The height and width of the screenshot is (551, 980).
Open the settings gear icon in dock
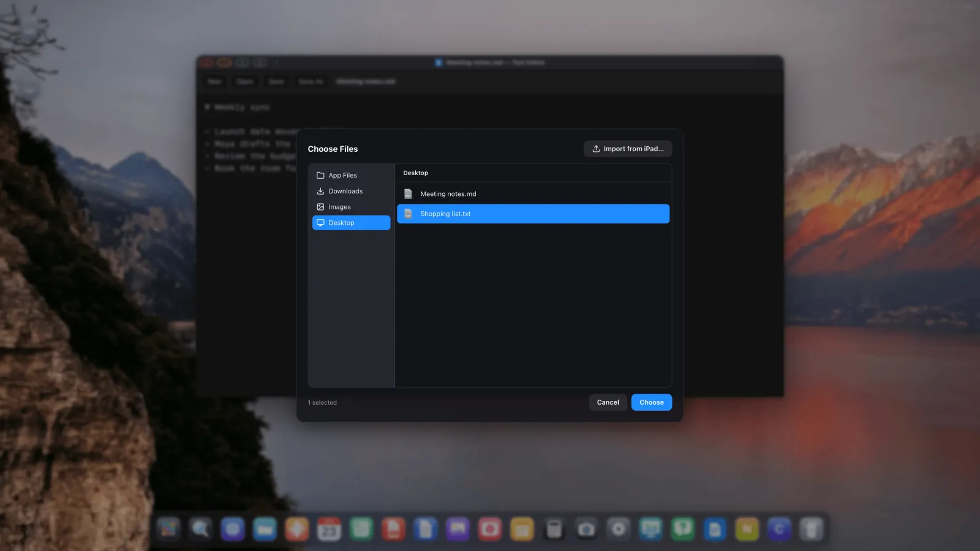[619, 529]
